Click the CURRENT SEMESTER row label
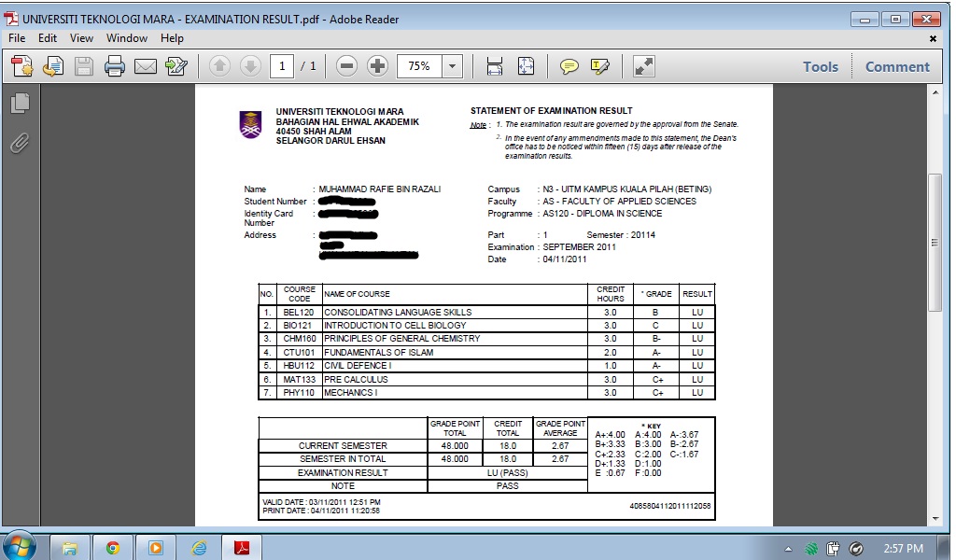Viewport: 956px width, 560px height. (343, 445)
